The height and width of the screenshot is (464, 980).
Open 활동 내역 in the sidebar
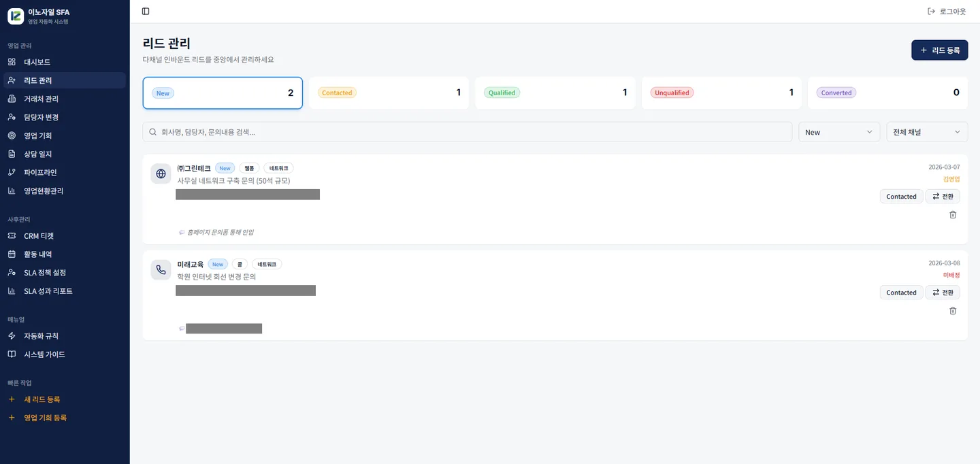click(65, 254)
